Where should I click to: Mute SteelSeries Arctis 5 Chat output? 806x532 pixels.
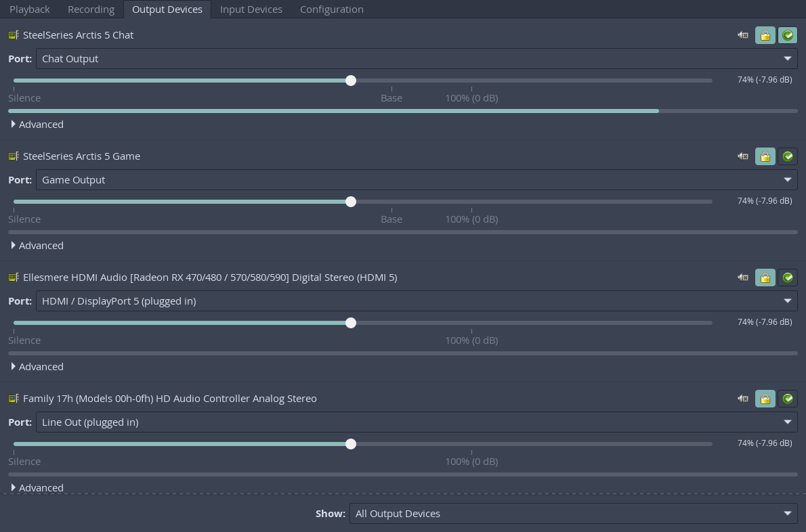pos(743,35)
